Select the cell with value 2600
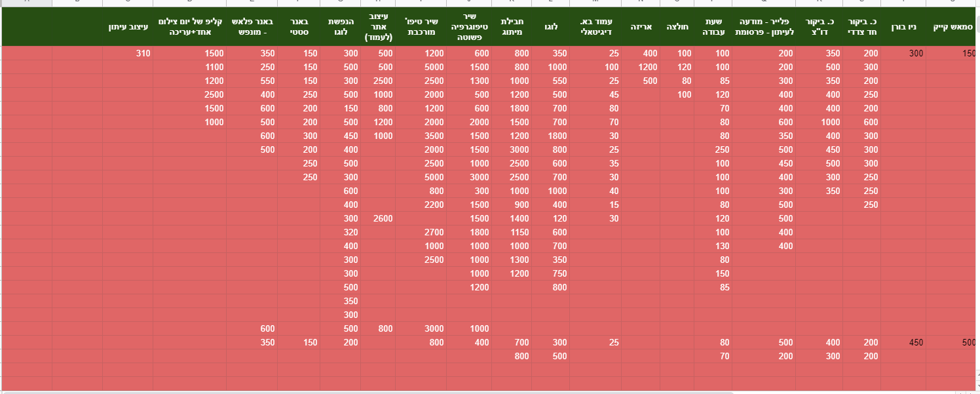Viewport: 980px width, 394px height. [378, 218]
